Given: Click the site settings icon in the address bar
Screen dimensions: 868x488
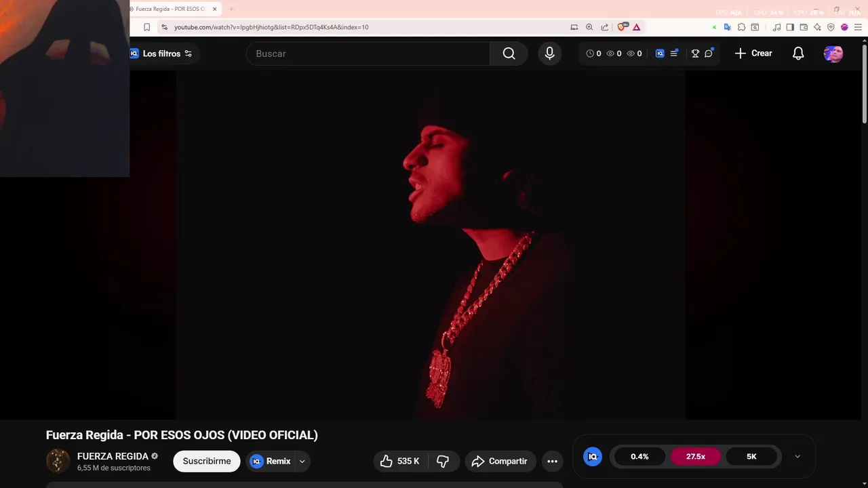Looking at the screenshot, I should [x=164, y=27].
